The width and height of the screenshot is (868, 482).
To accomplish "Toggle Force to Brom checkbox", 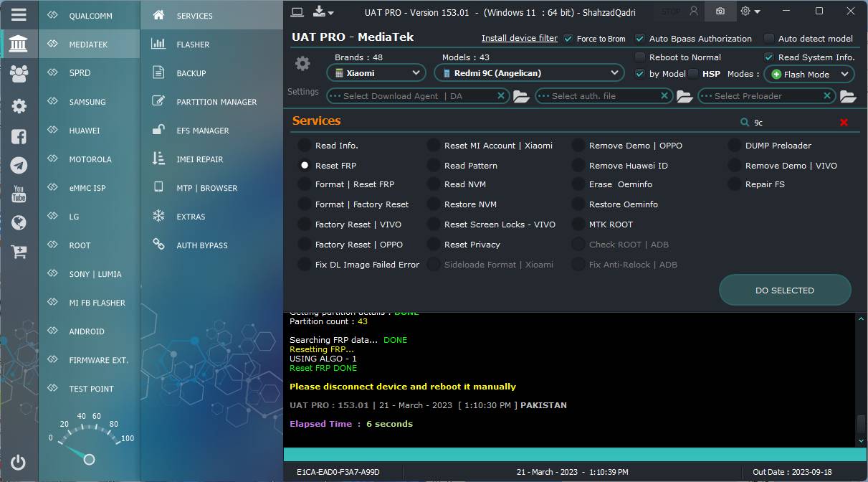I will tap(568, 39).
